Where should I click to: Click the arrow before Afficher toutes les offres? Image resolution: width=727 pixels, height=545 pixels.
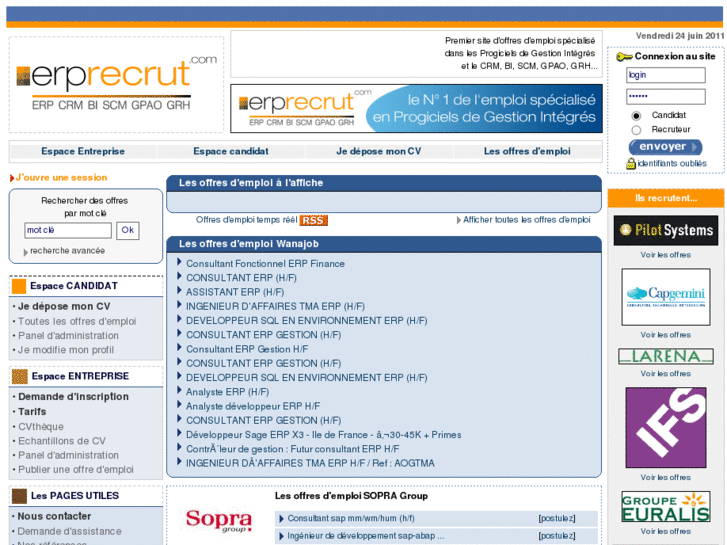pos(459,220)
